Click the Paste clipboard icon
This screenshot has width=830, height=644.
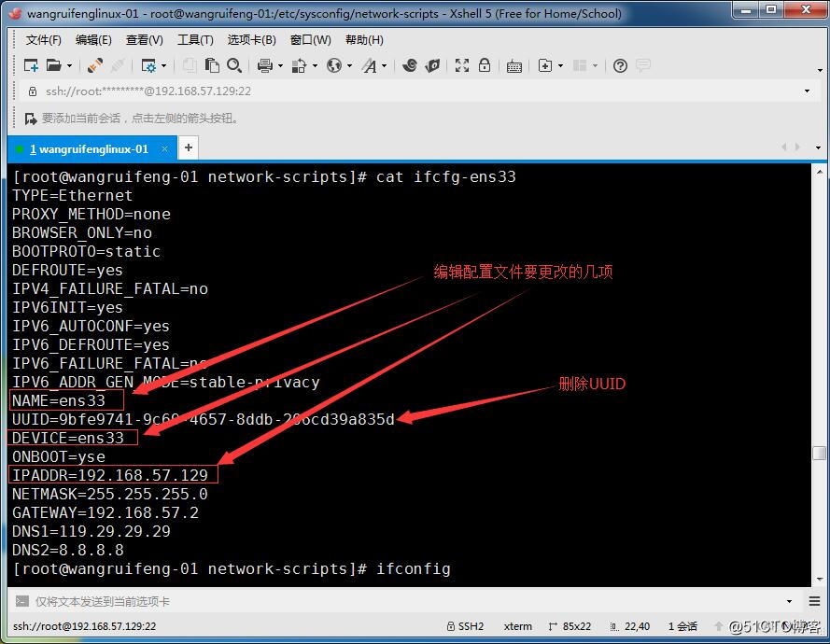coord(212,65)
